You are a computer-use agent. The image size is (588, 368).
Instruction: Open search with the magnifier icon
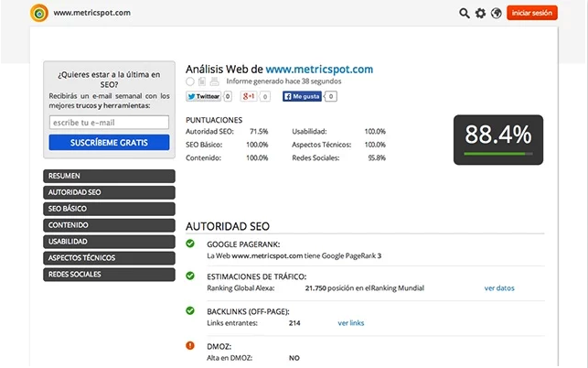click(465, 13)
